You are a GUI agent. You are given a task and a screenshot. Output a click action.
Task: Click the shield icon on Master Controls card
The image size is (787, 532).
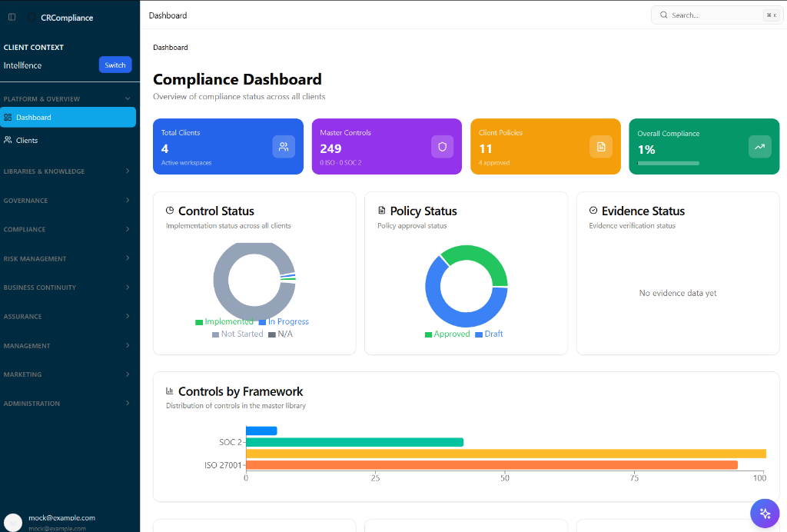442,146
